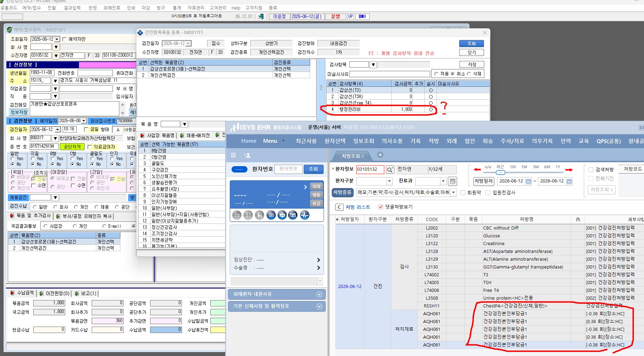Open the 환자구분 dropdown
This screenshot has width=644, height=356.
pyautogui.click(x=389, y=181)
